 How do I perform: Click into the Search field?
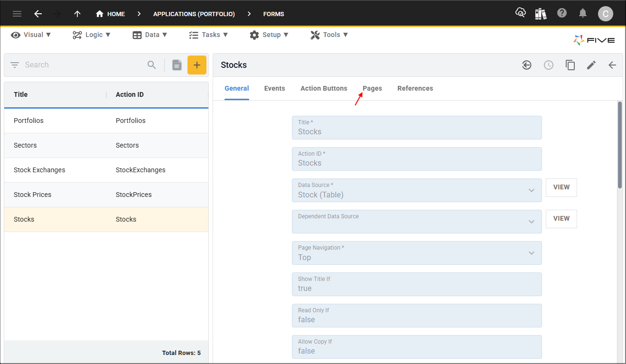[x=83, y=65]
